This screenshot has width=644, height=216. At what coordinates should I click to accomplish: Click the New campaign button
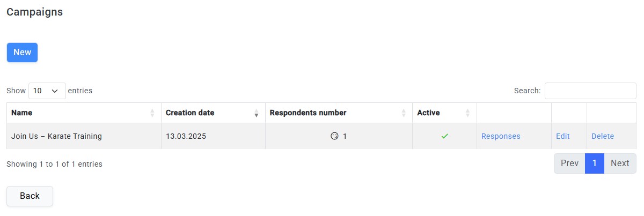point(22,53)
